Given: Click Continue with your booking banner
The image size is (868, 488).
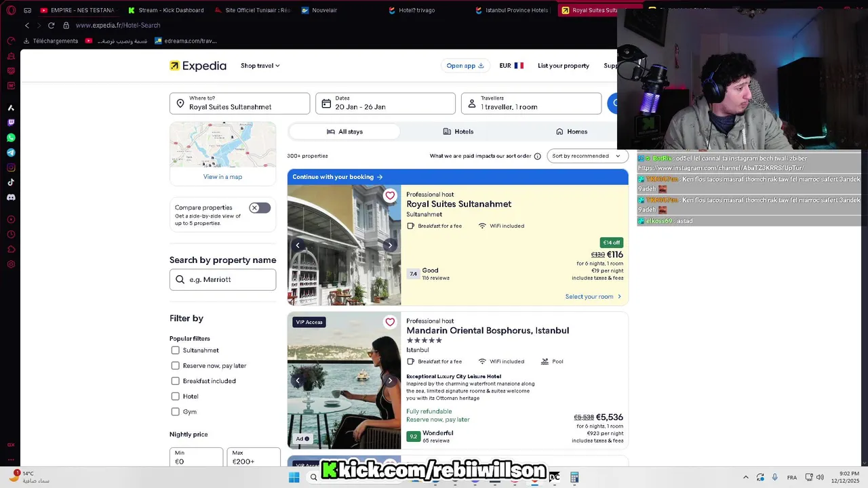Looking at the screenshot, I should pos(458,177).
